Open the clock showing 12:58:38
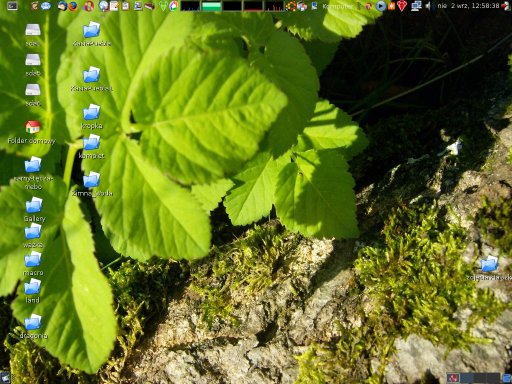 pos(468,6)
